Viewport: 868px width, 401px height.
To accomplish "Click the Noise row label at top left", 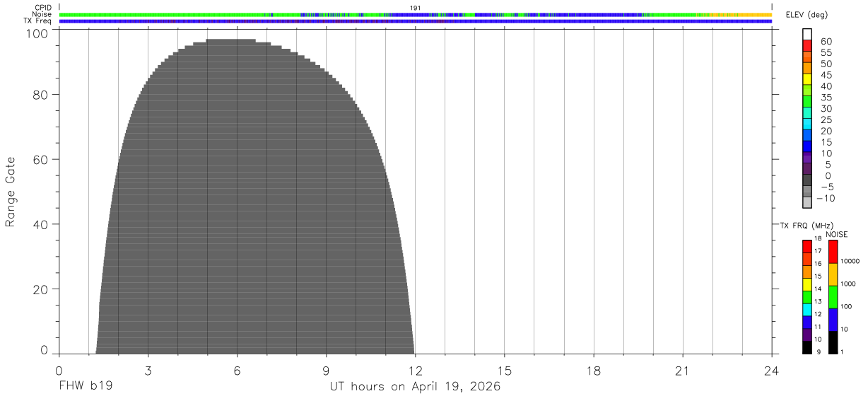I will [x=42, y=14].
